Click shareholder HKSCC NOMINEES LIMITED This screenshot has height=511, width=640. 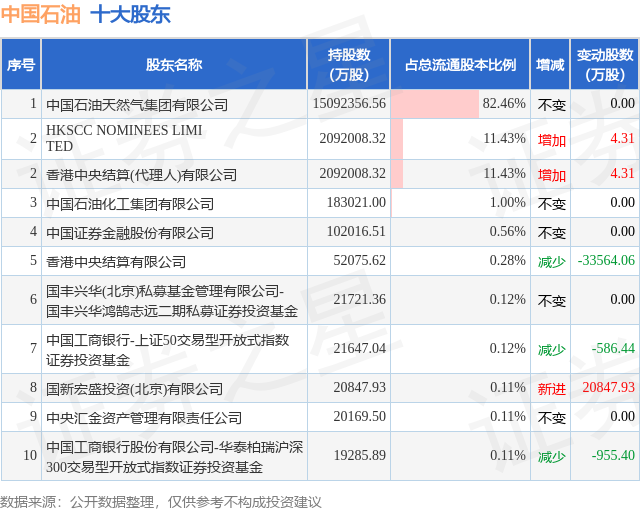124,138
